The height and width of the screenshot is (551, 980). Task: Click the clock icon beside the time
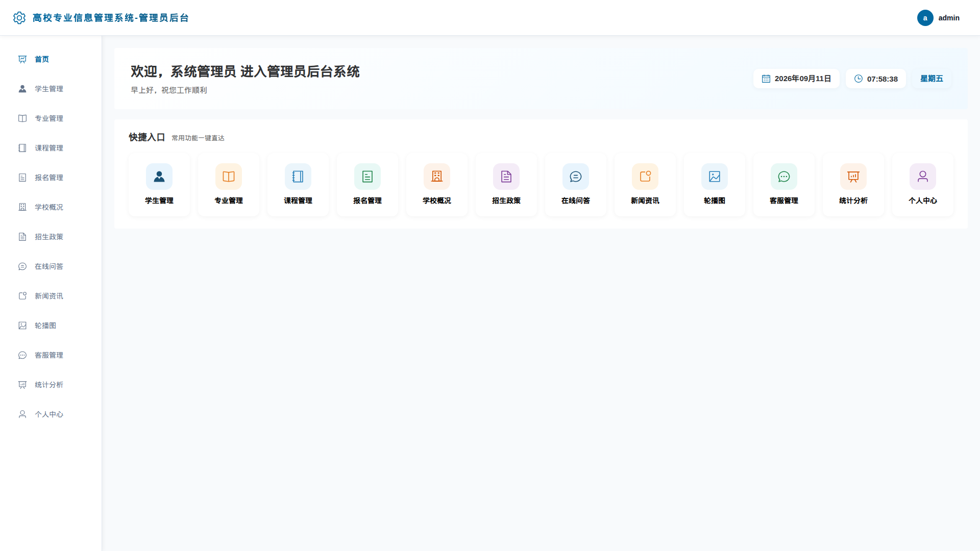(x=859, y=79)
